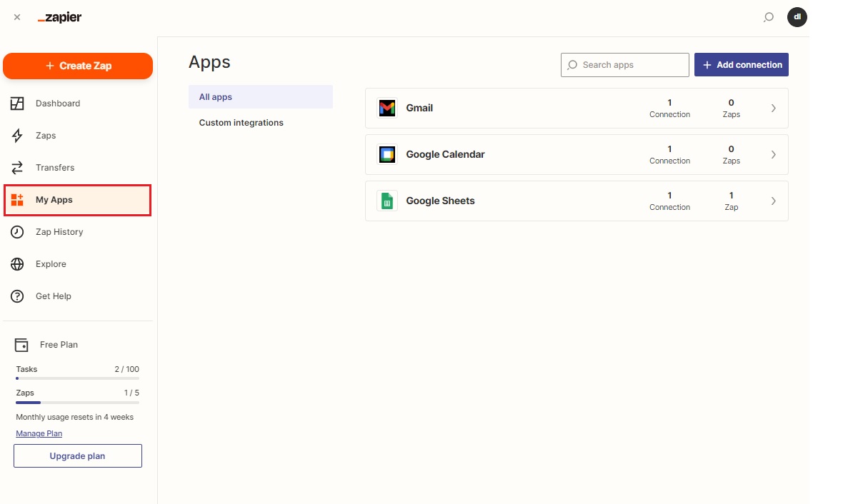Expand the Google Sheets row chevron

coord(773,201)
